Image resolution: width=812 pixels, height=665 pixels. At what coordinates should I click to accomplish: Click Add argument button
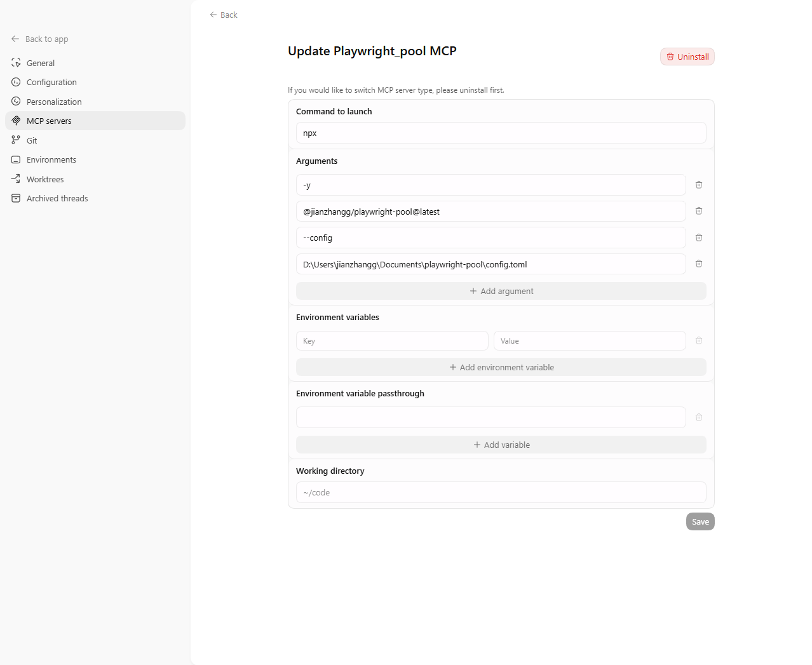(x=501, y=291)
